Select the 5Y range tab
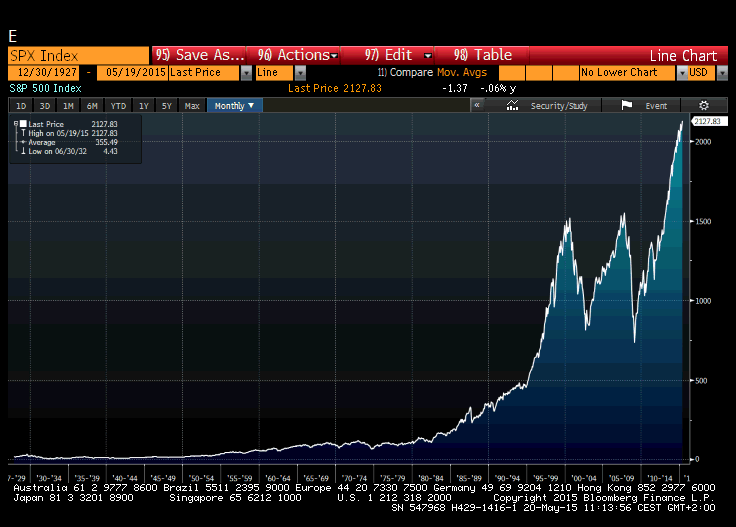The image size is (736, 527). [167, 106]
